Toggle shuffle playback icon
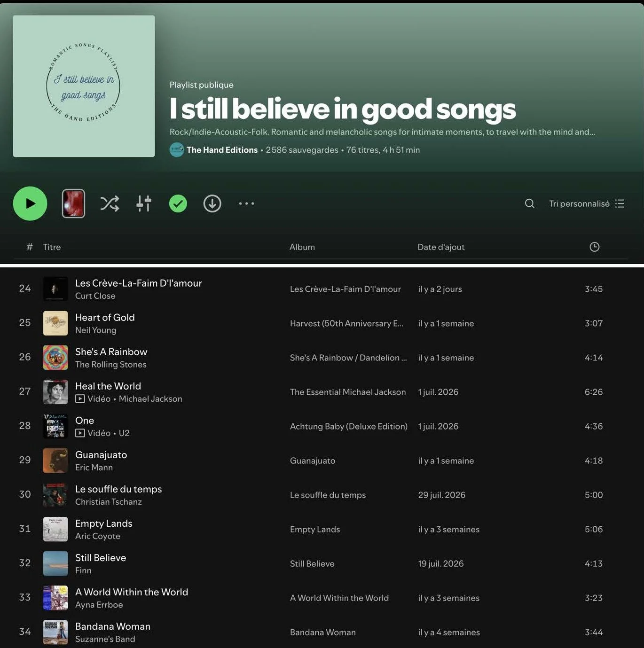The image size is (644, 648). [110, 203]
